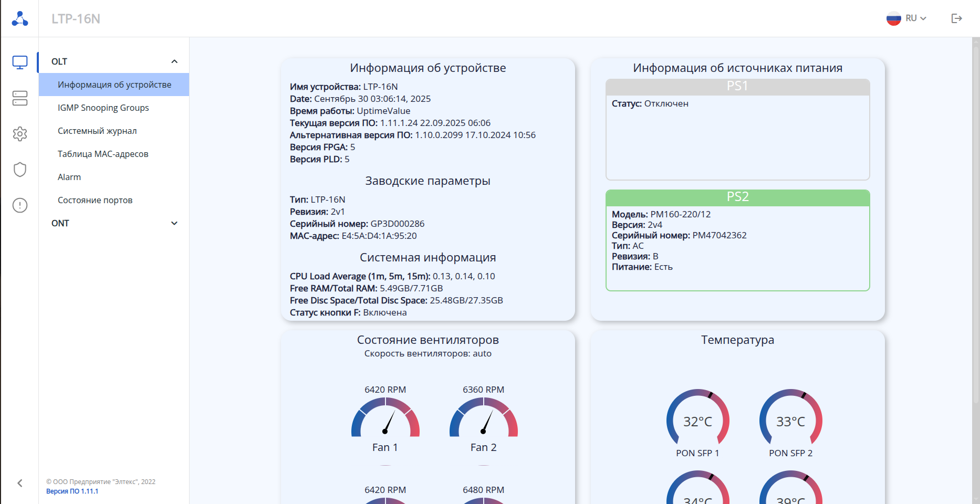
Task: Click the MAC address E4:5A:D4:1A:95:20
Action: tap(379, 236)
